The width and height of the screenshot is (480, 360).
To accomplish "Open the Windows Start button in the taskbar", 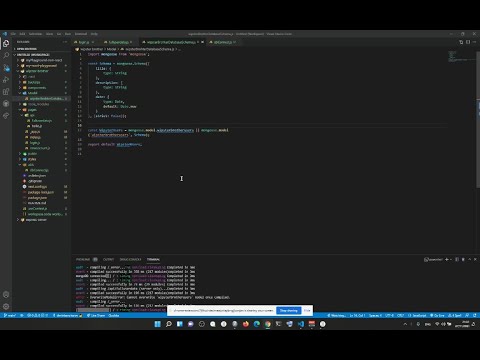I will click(x=158, y=324).
